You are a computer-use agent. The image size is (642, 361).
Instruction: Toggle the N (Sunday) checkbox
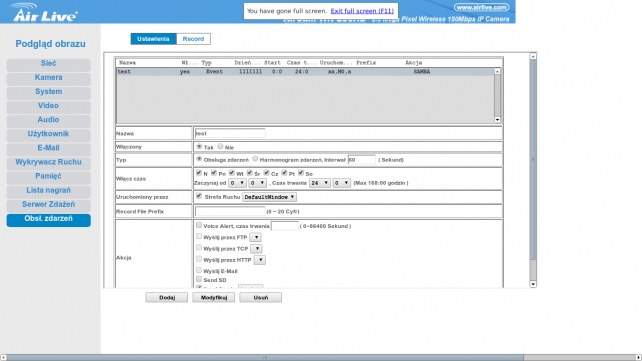[x=199, y=173]
